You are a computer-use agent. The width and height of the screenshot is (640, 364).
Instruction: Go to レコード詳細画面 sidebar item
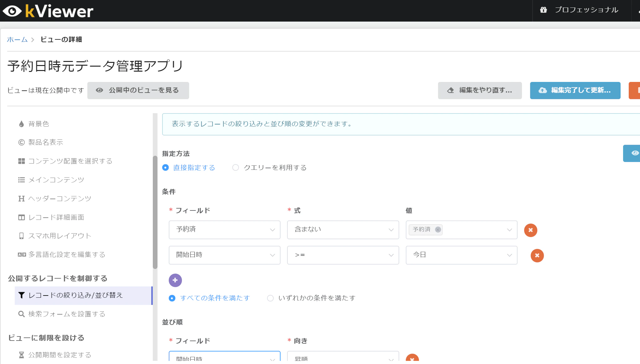56,217
